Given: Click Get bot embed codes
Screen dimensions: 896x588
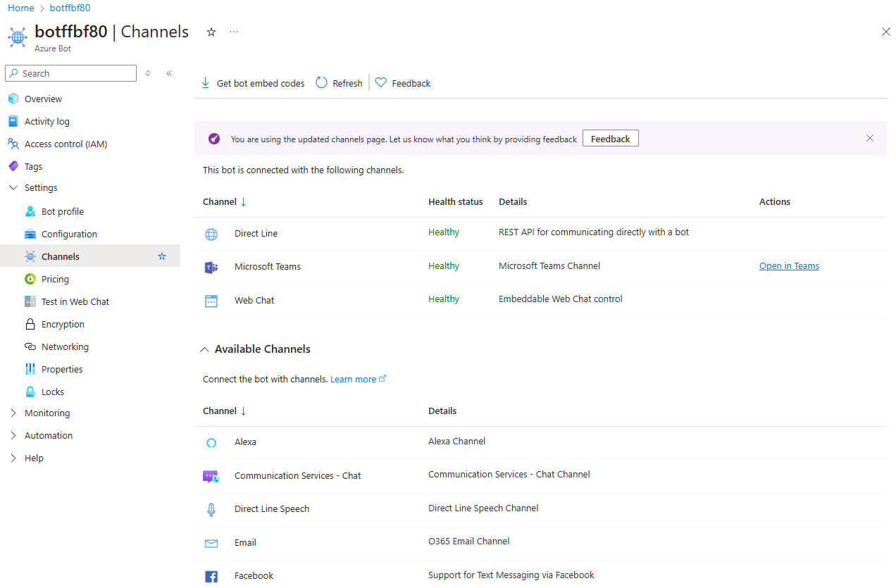Looking at the screenshot, I should (253, 83).
